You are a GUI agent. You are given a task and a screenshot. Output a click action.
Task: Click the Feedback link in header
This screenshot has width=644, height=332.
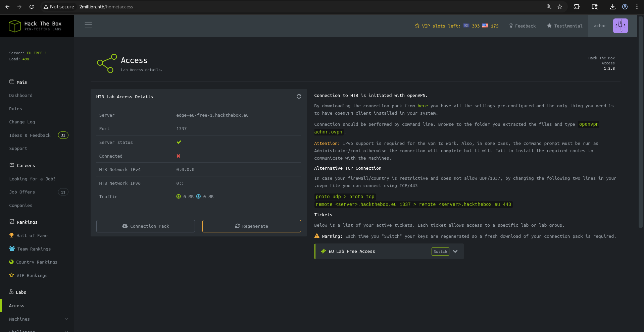523,26
